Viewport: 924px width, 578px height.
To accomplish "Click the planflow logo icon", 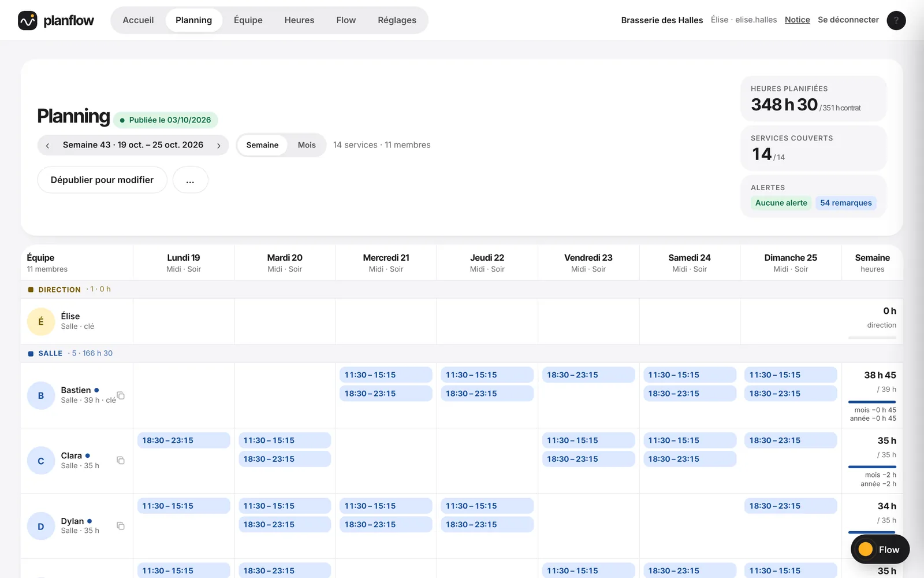I will 27,20.
